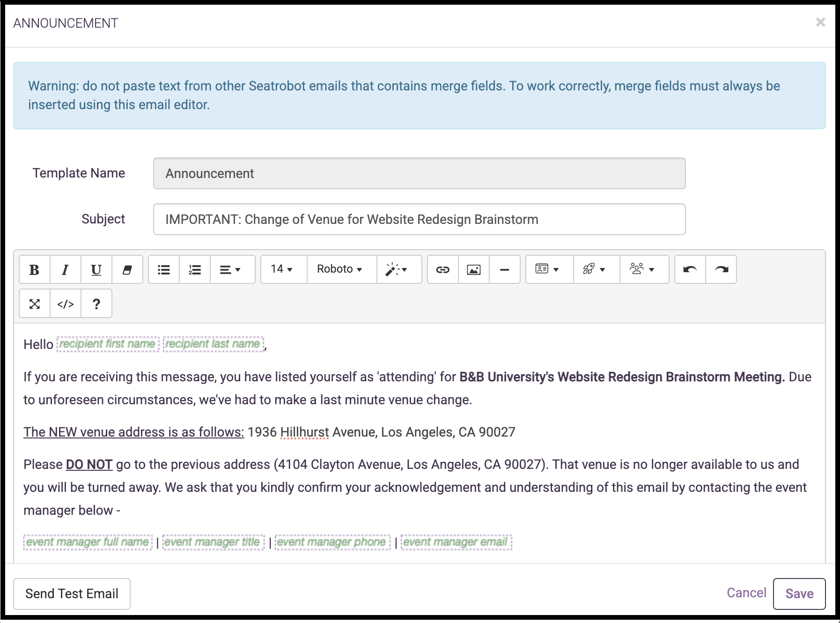Insert an ordered numbered list

click(194, 269)
